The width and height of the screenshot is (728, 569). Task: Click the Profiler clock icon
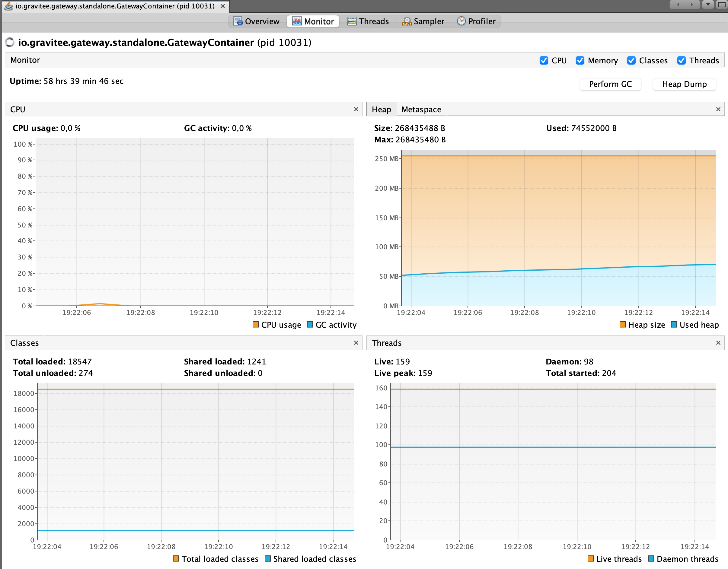click(x=461, y=21)
